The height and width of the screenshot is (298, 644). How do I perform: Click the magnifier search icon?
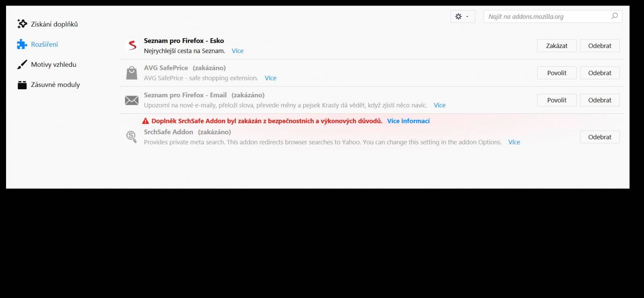(615, 16)
